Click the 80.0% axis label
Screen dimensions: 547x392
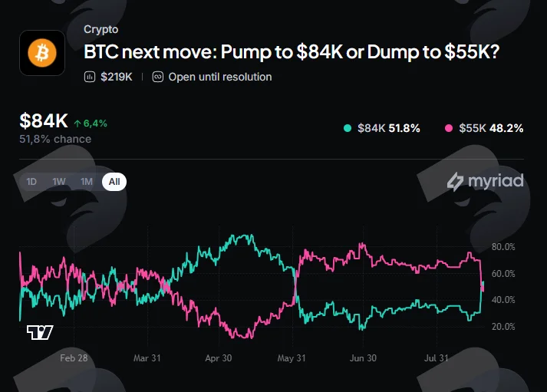(503, 247)
